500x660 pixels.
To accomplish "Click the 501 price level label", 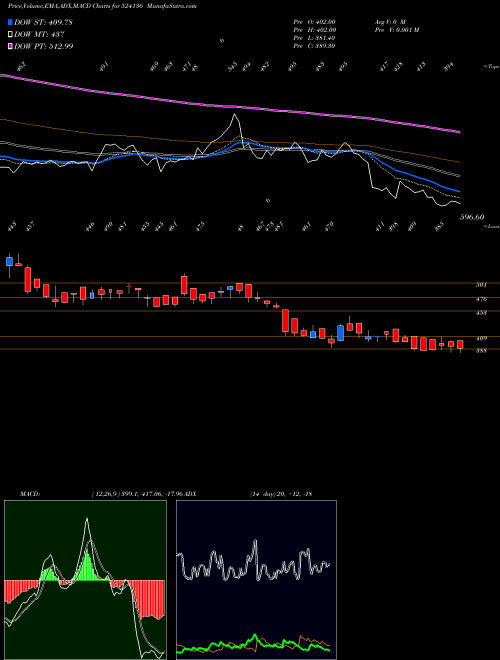I will [x=481, y=285].
